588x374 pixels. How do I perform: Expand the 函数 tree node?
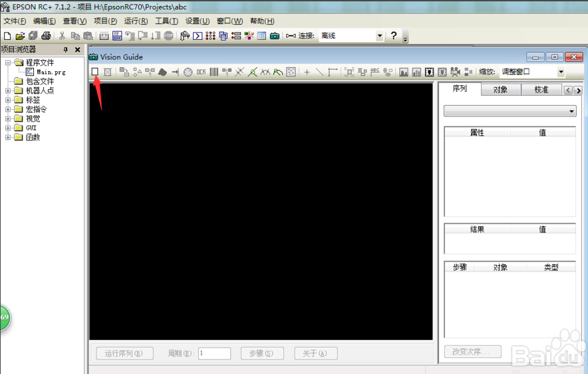click(8, 137)
